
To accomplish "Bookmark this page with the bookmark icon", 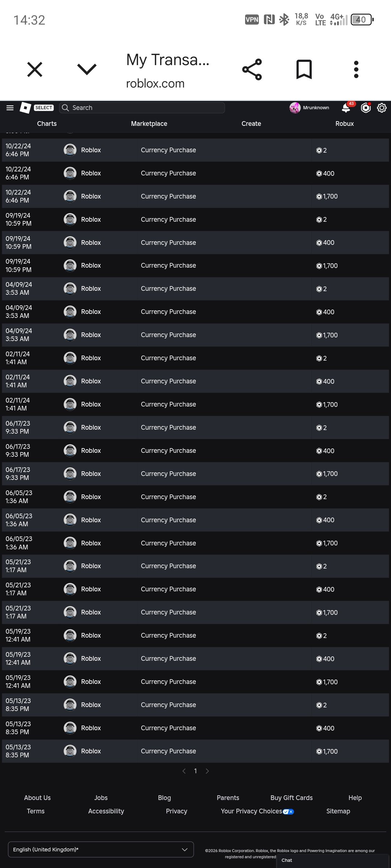I will (304, 69).
